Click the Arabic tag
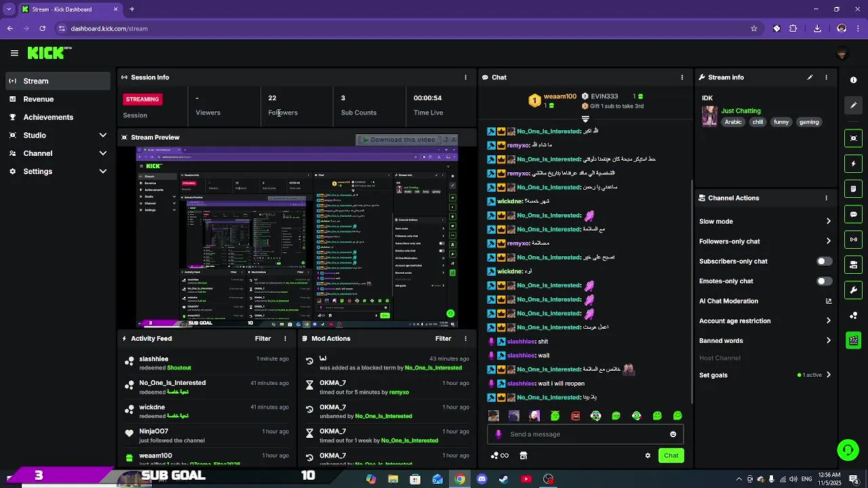Screen dimensions: 868x488 pyautogui.click(x=733, y=122)
